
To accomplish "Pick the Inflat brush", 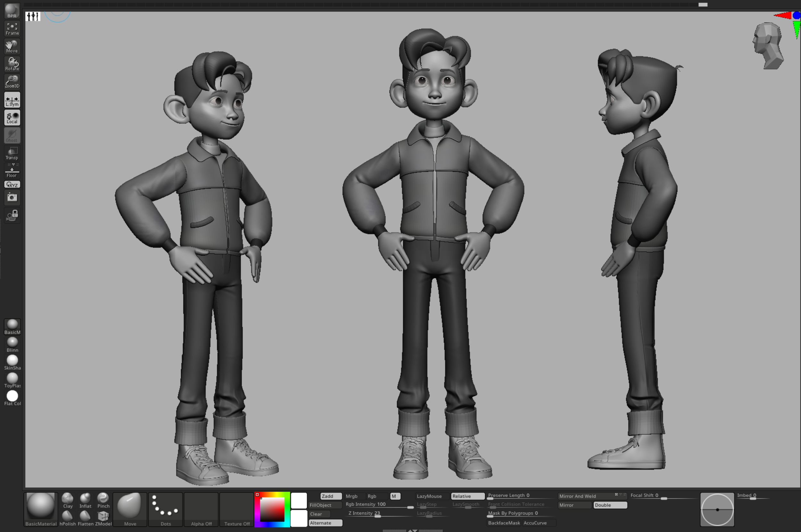I will [x=85, y=500].
